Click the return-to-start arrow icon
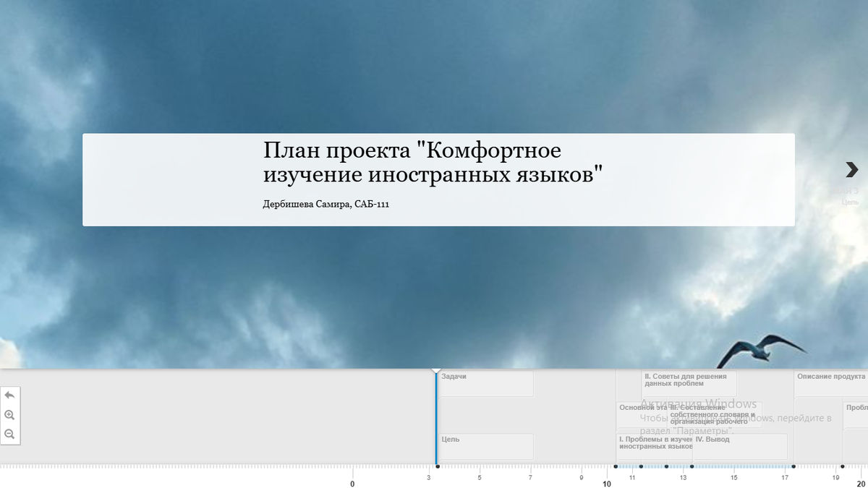Viewport: 868px width, 488px height. pos(9,395)
